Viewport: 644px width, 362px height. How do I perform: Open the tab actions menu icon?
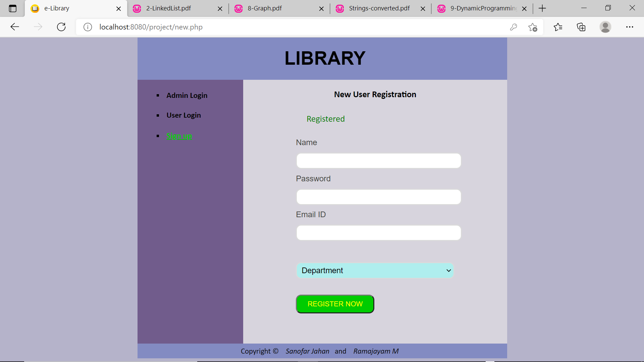[12, 8]
